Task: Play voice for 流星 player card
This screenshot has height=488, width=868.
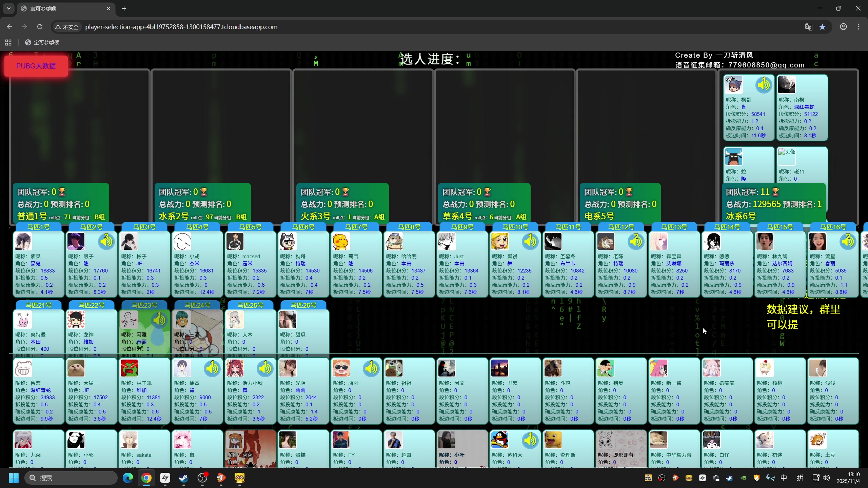Action: pos(848,241)
